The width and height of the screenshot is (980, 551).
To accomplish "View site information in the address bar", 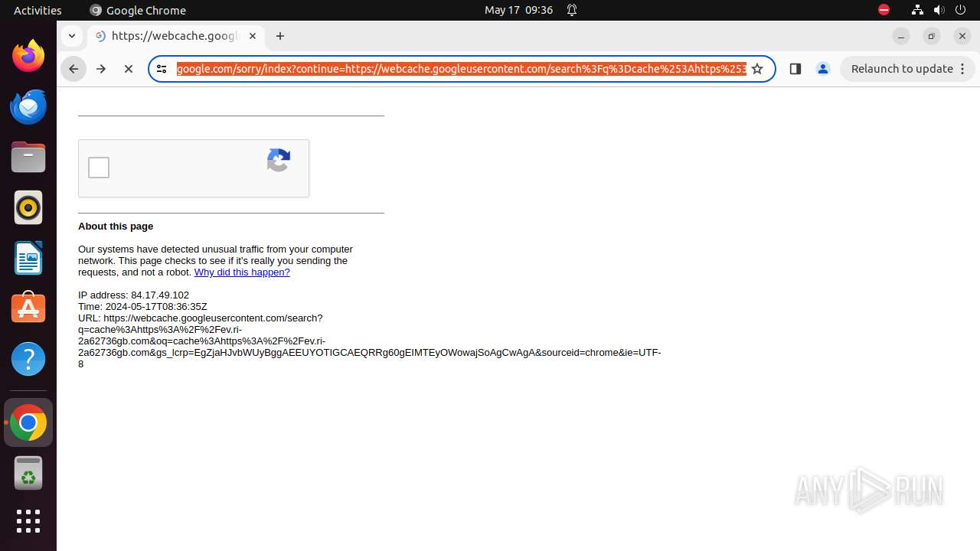I will (162, 69).
